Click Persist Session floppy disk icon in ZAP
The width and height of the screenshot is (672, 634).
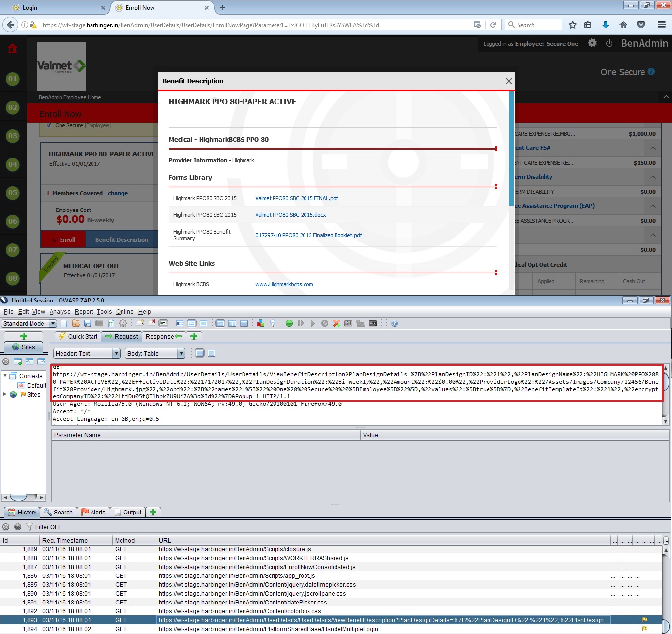tap(88, 323)
